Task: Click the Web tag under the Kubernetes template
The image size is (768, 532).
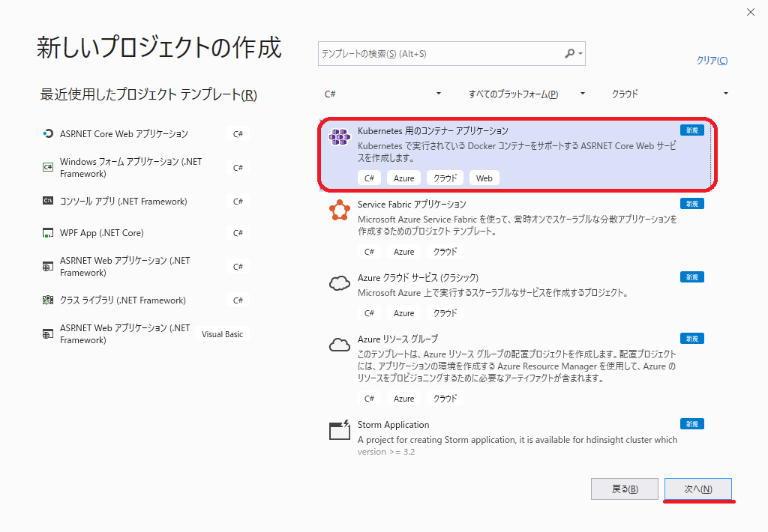Action: (484, 178)
